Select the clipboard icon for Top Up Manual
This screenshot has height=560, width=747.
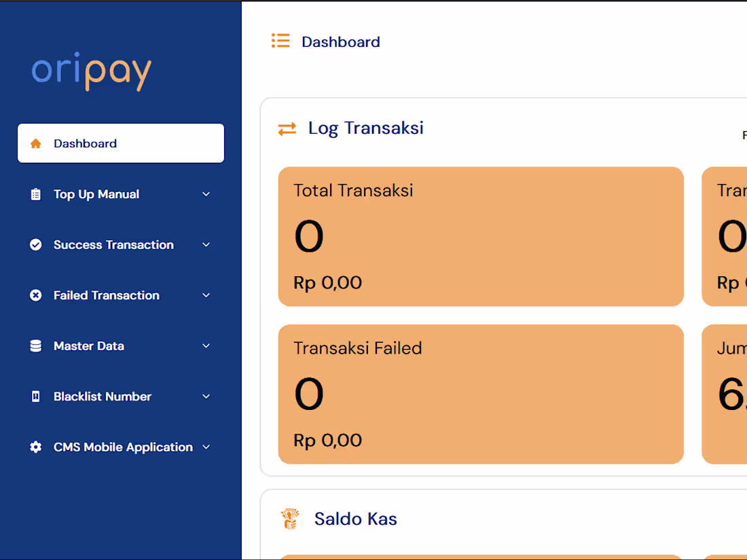[35, 194]
